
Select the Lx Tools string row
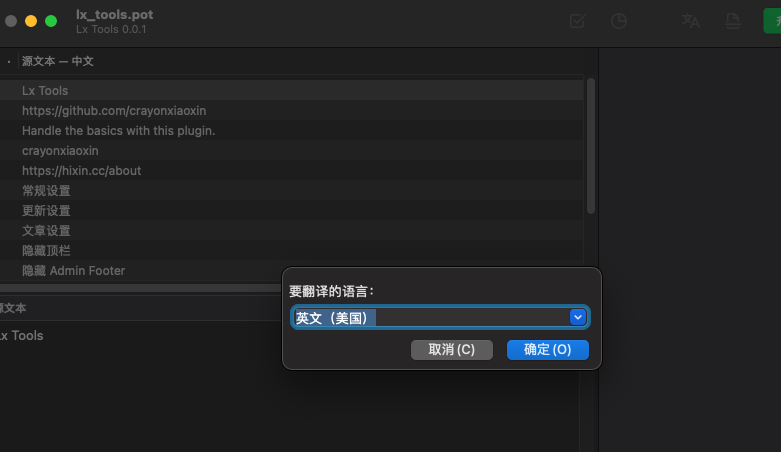click(45, 91)
